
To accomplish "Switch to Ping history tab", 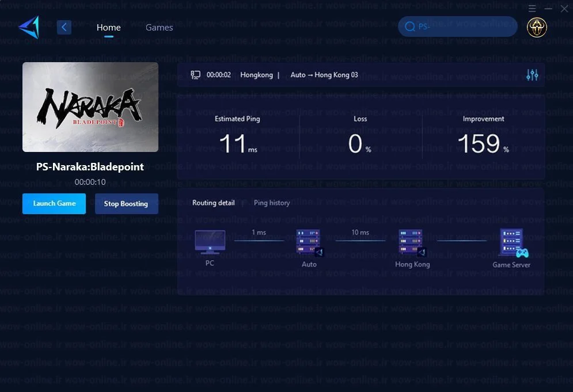I will (x=271, y=203).
